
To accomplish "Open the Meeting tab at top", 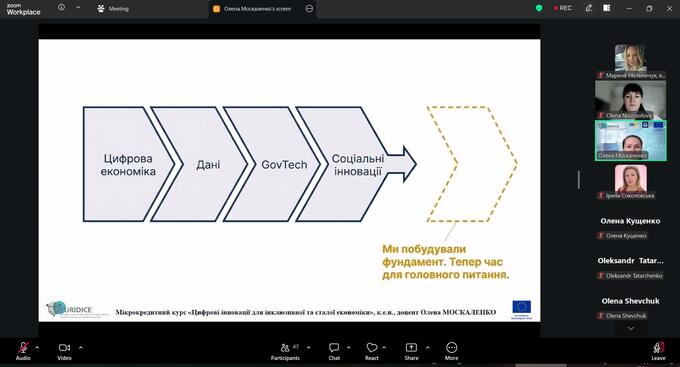I will (113, 9).
